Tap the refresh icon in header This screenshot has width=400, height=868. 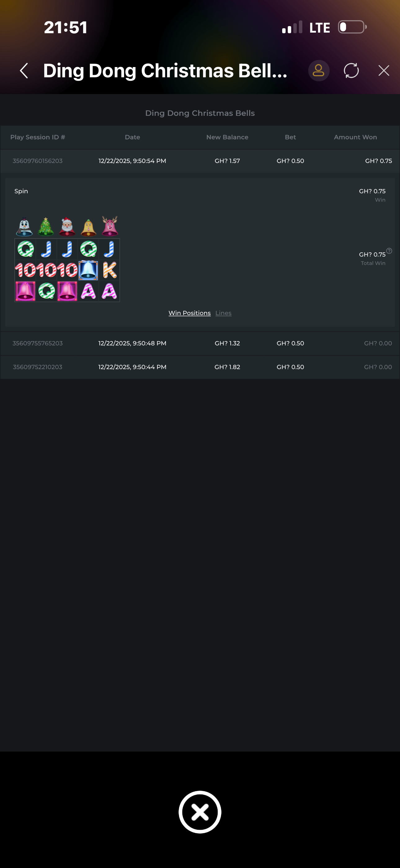351,71
